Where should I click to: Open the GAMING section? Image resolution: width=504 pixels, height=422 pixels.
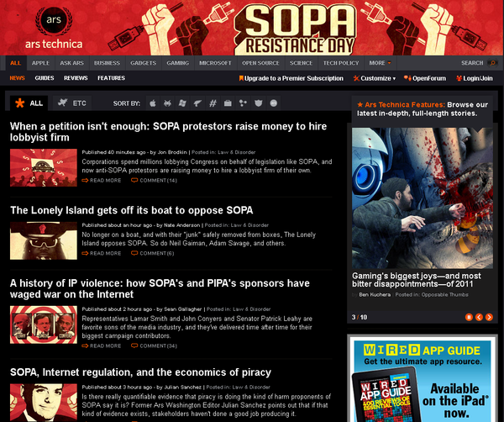(178, 63)
